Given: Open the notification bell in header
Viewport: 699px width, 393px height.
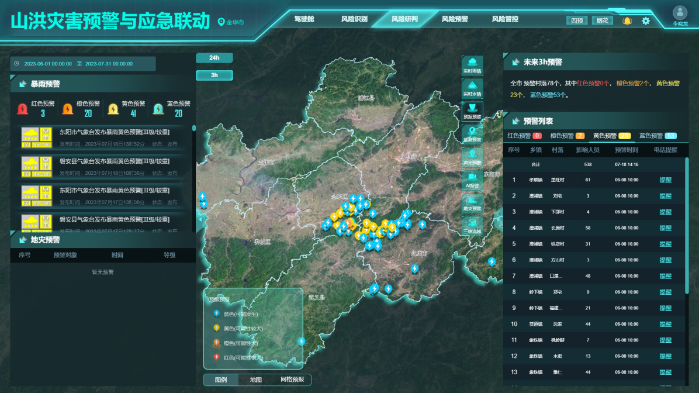Looking at the screenshot, I should tap(627, 21).
